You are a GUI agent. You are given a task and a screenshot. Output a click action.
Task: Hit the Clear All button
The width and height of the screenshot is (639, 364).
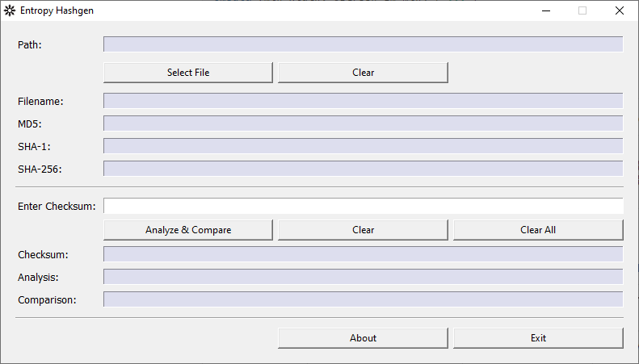[538, 230]
